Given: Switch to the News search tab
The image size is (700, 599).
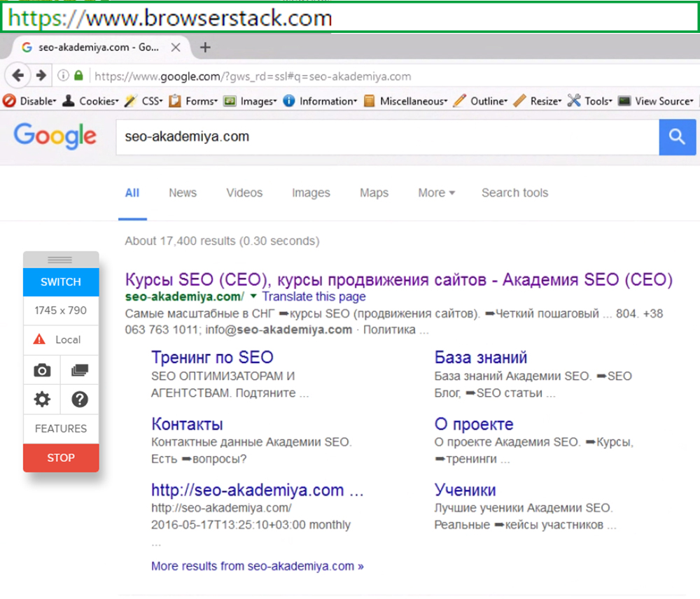Looking at the screenshot, I should [183, 193].
